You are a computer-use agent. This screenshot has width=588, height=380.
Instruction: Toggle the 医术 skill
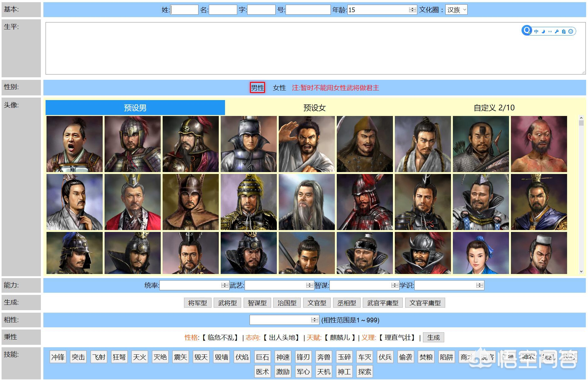click(x=262, y=372)
